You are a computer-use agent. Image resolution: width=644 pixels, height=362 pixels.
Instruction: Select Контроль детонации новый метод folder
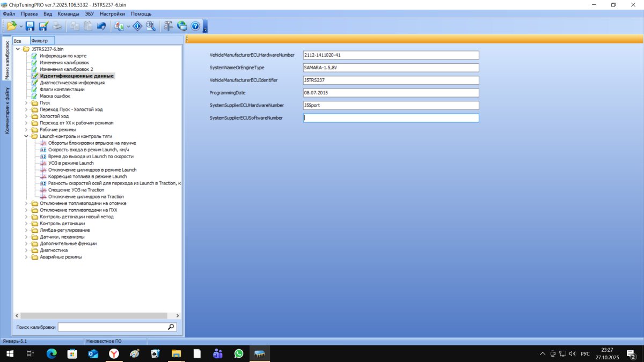pos(77,217)
